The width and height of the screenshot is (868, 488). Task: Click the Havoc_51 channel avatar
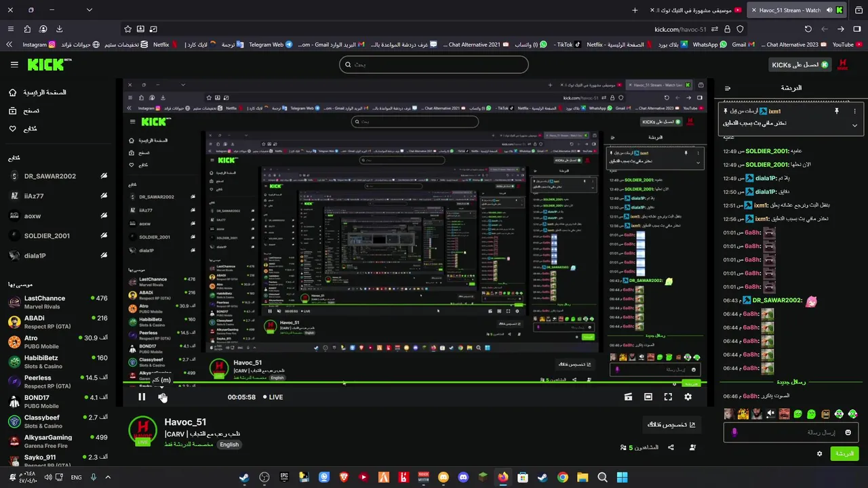[143, 431]
